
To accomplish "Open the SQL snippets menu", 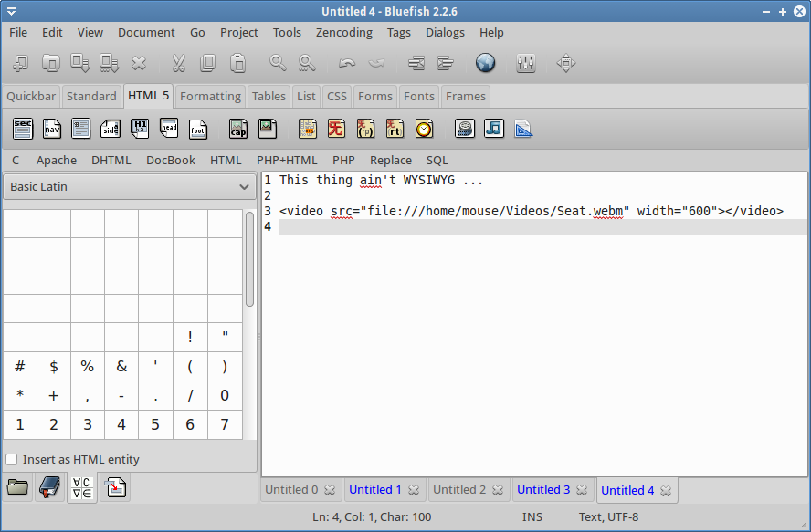I will coord(437,161).
